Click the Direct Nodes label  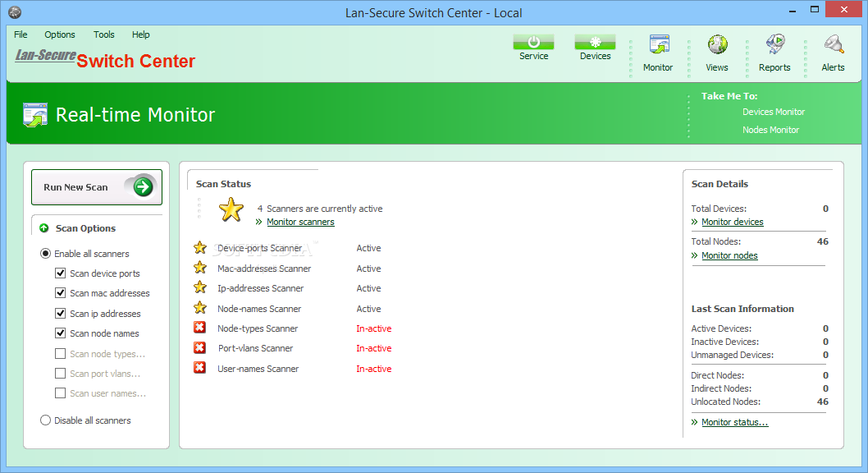point(717,375)
